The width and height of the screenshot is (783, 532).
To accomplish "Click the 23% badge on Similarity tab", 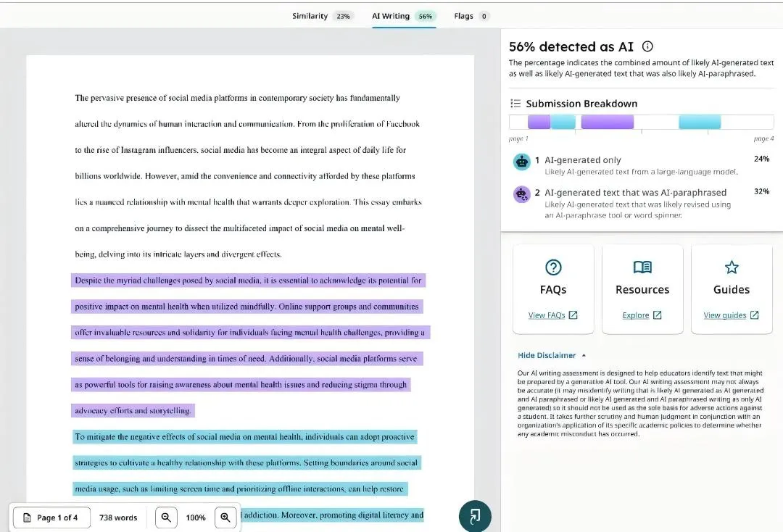I will [x=343, y=17].
